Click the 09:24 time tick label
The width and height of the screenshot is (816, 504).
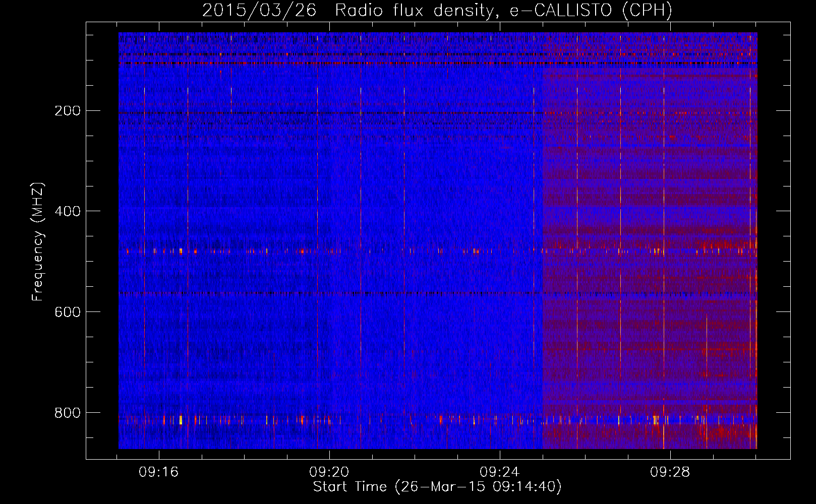point(500,472)
